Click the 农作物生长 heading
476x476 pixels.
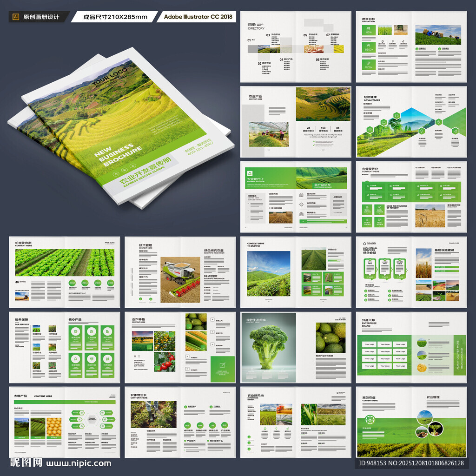[x=139, y=395]
